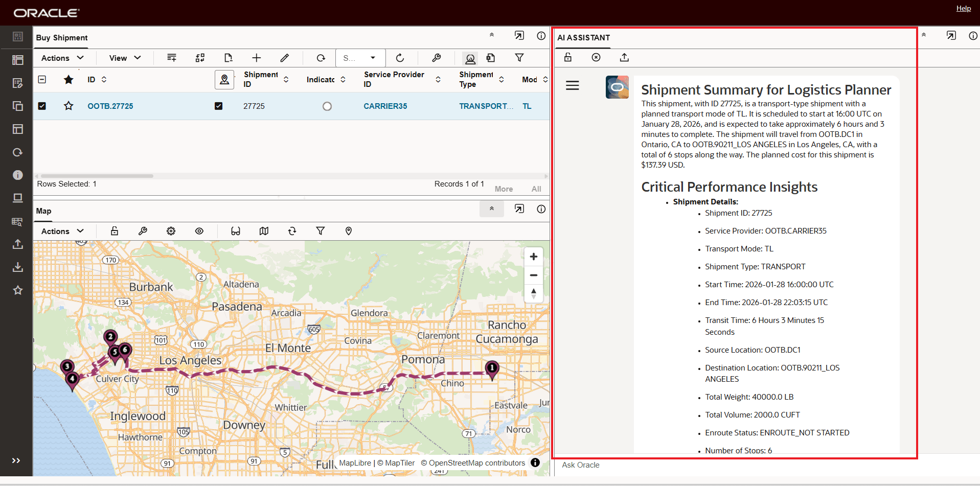Expand the left sidebar with the double chevron

16,460
